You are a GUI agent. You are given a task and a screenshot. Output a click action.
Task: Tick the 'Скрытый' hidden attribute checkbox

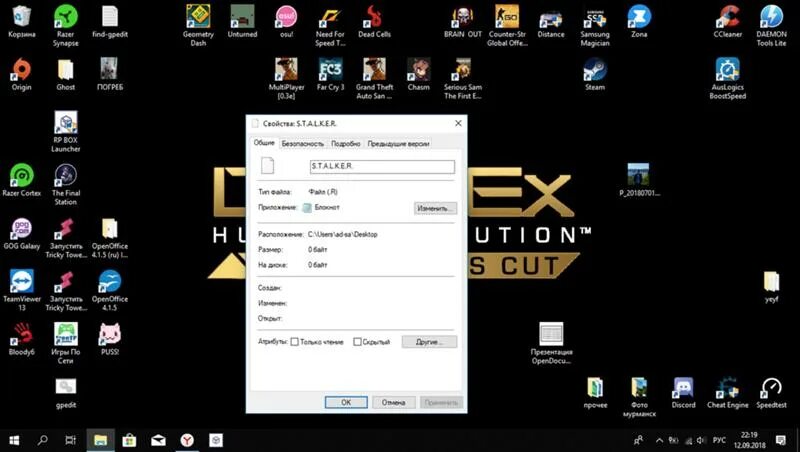click(x=357, y=342)
